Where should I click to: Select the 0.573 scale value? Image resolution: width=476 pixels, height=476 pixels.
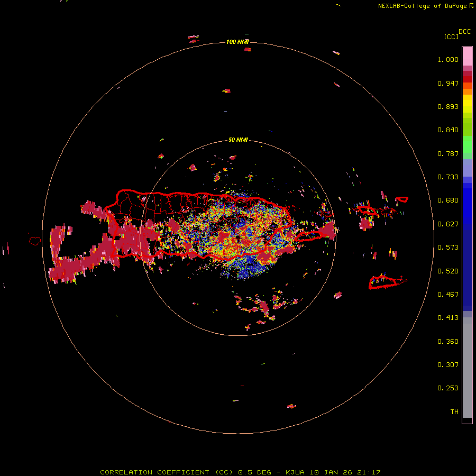click(x=448, y=248)
